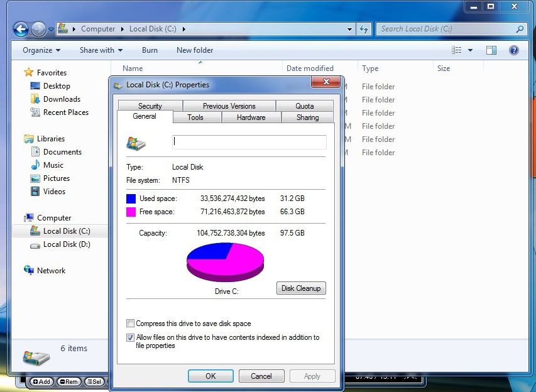Switch to the Previous Versions tab
The image size is (536, 392).
[229, 106]
